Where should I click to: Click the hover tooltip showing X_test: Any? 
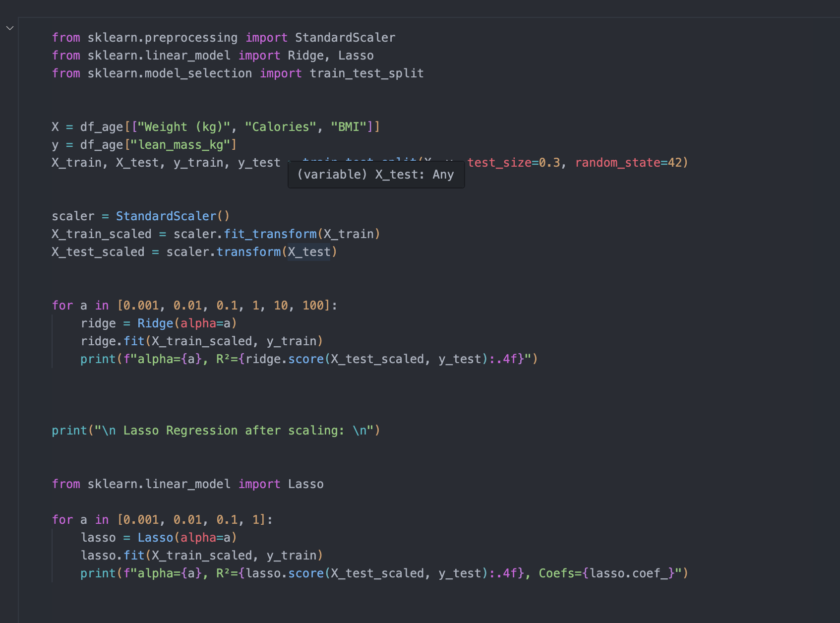(x=375, y=175)
